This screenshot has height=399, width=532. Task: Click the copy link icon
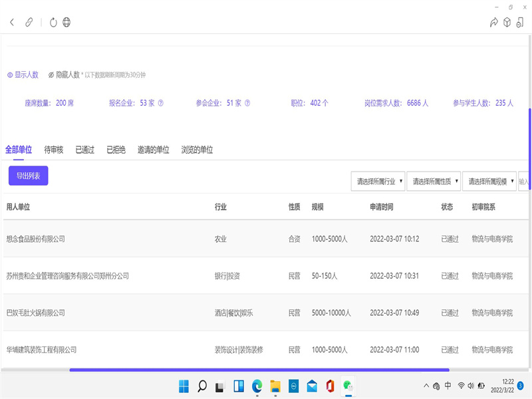tap(29, 23)
